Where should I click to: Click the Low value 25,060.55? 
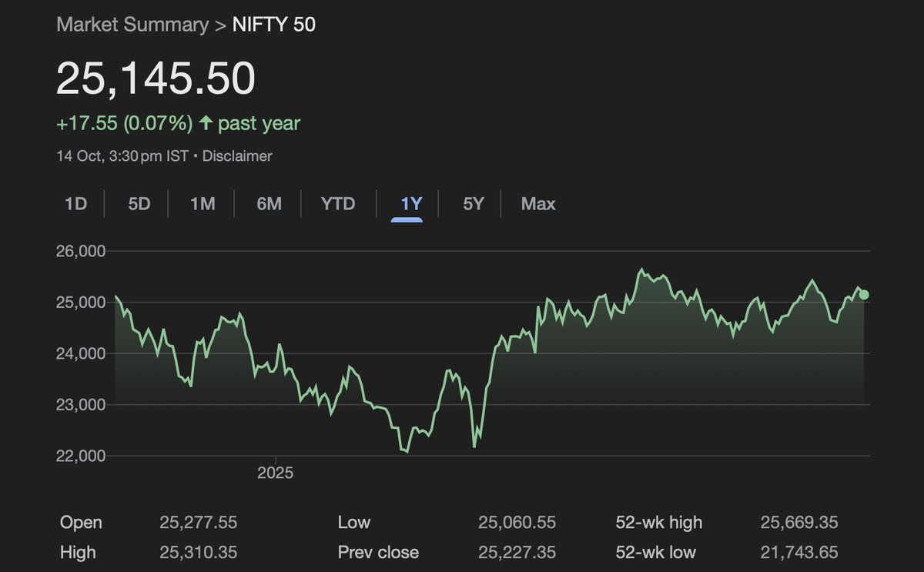(x=517, y=523)
